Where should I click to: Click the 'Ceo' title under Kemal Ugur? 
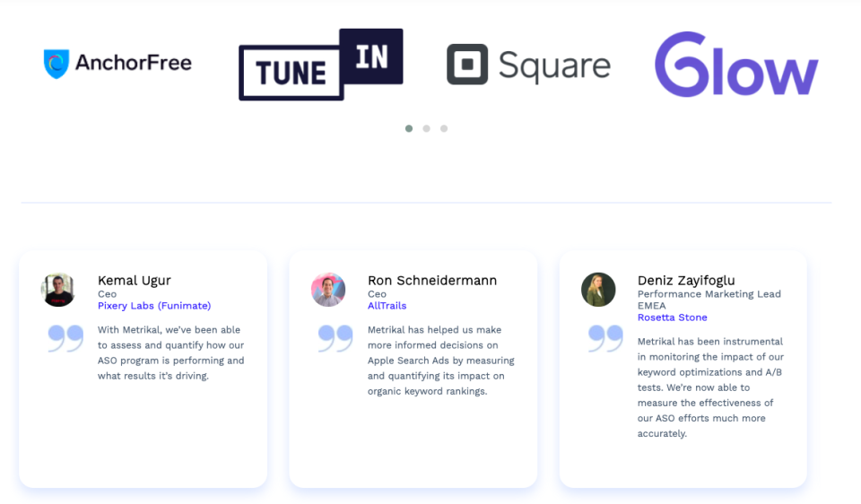107,294
